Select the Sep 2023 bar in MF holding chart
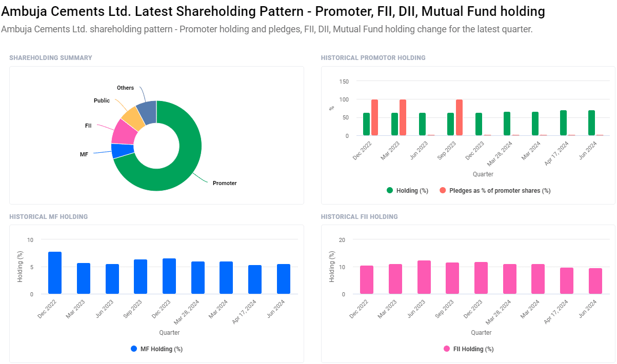This screenshot has height=364, width=617. [141, 277]
